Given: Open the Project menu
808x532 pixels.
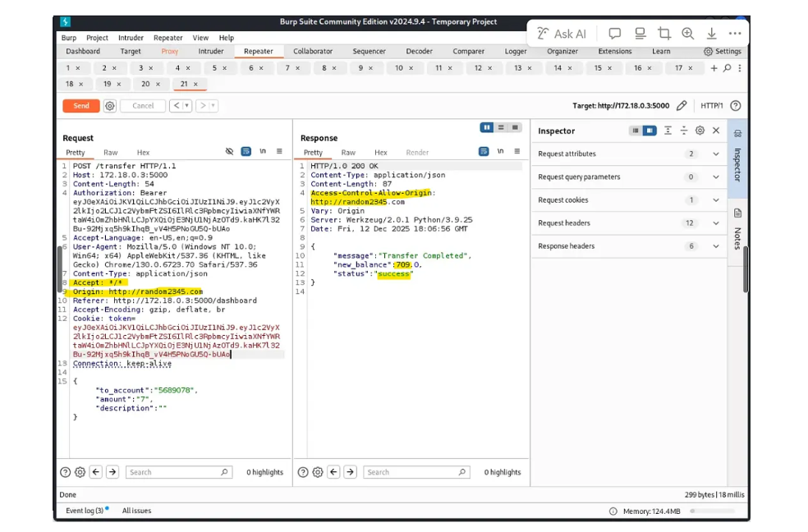Looking at the screenshot, I should (x=97, y=38).
